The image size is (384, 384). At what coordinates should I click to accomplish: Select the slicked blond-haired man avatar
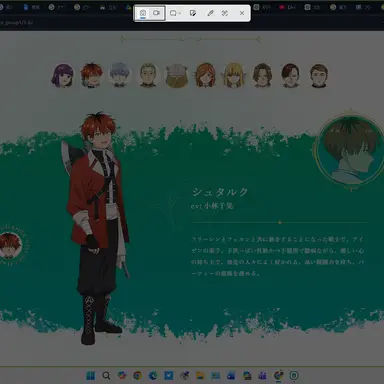pos(148,76)
